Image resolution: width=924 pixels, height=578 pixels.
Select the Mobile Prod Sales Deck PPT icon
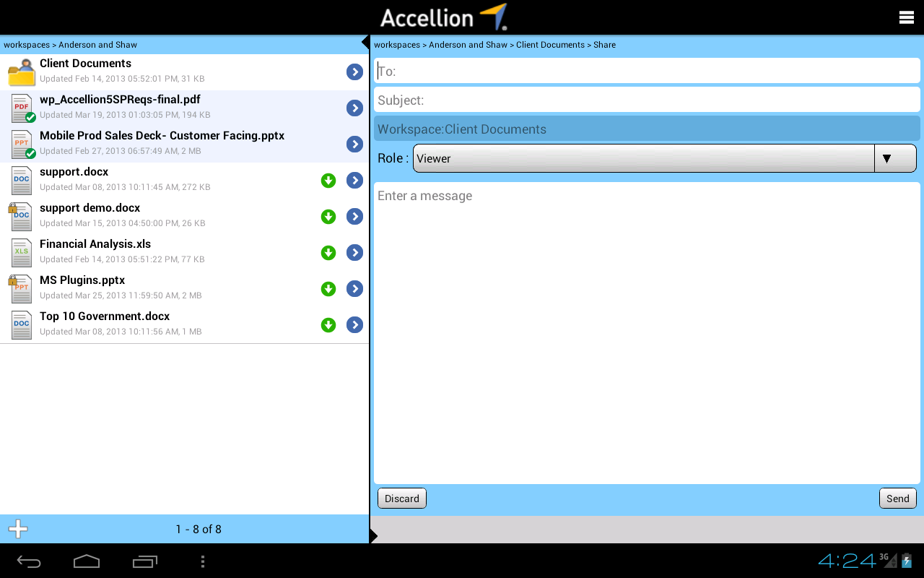click(22, 144)
